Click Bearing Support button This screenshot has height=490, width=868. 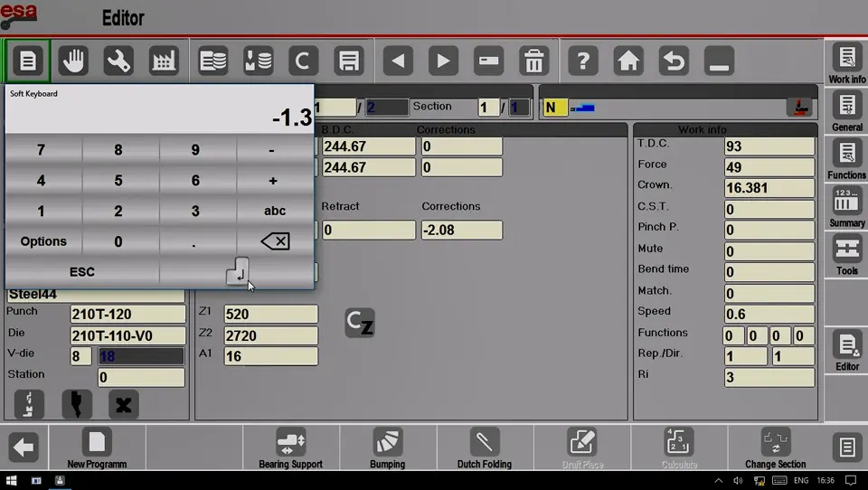pyautogui.click(x=290, y=448)
